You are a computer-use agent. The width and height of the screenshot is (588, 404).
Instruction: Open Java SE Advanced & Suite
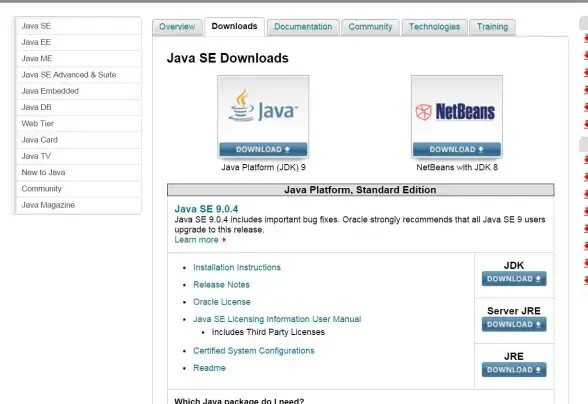point(78,75)
